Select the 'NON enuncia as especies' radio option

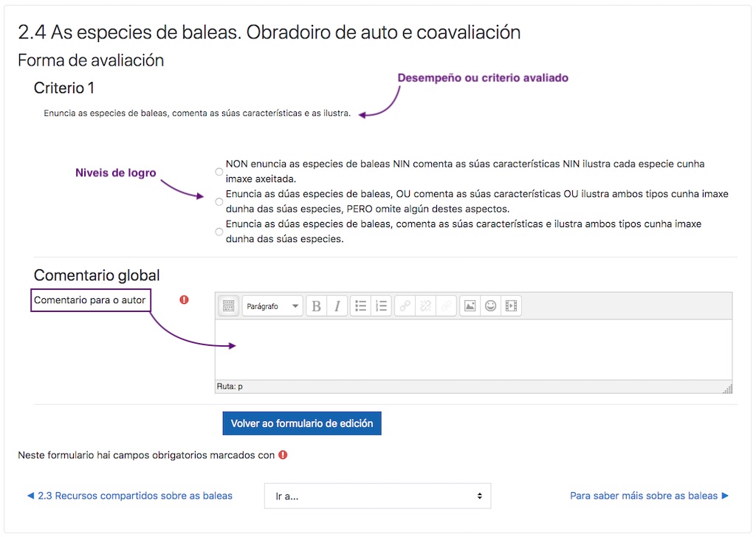click(x=219, y=171)
